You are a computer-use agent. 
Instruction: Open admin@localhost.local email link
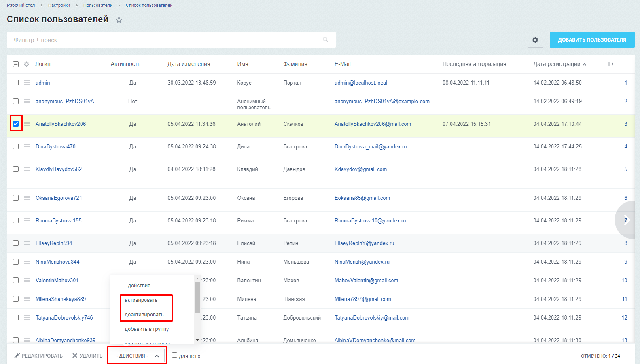[361, 83]
